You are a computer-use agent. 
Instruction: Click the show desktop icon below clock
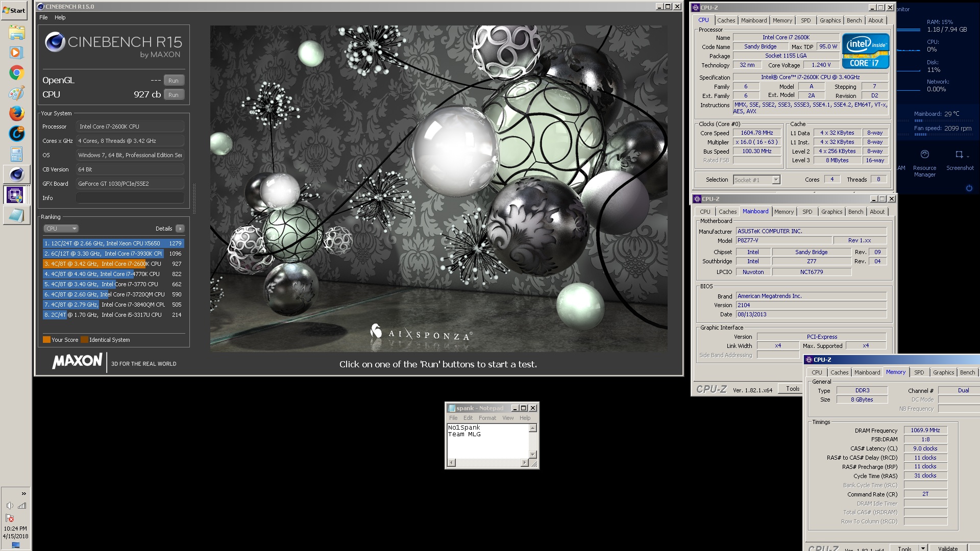(x=16, y=545)
